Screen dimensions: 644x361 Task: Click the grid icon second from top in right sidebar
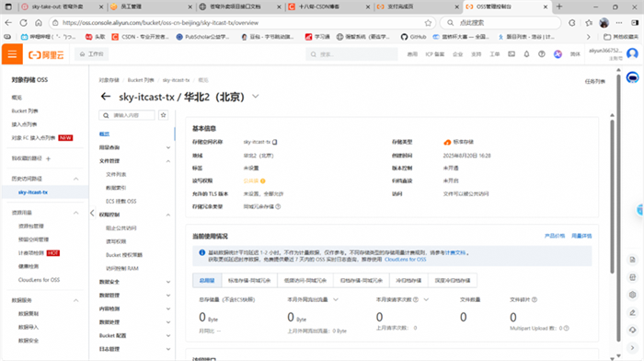pos(633,277)
